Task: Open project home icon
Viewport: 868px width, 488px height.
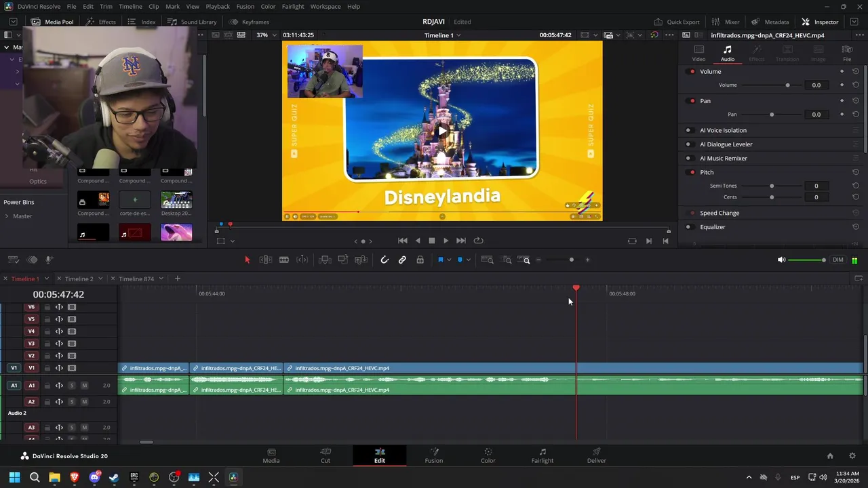Action: click(x=830, y=456)
